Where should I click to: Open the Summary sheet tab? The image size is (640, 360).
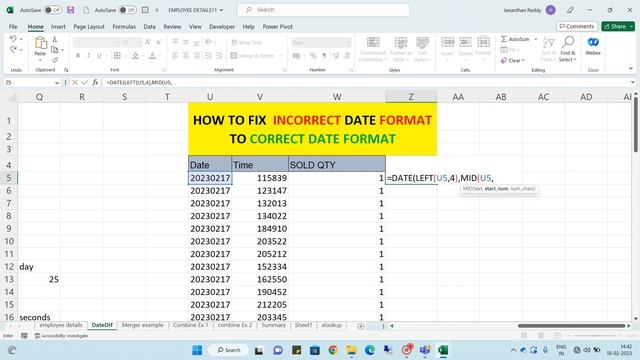tap(273, 325)
